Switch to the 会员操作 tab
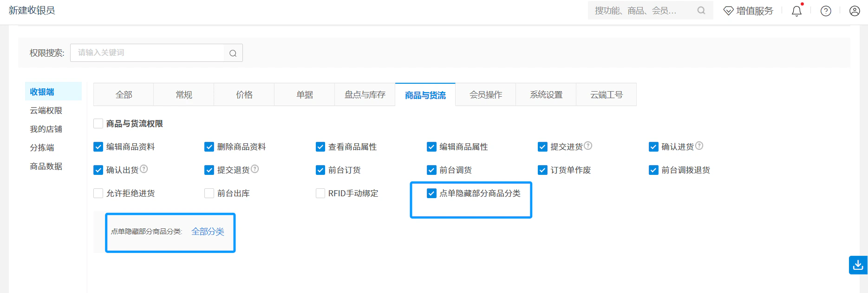Image resolution: width=868 pixels, height=293 pixels. [486, 94]
